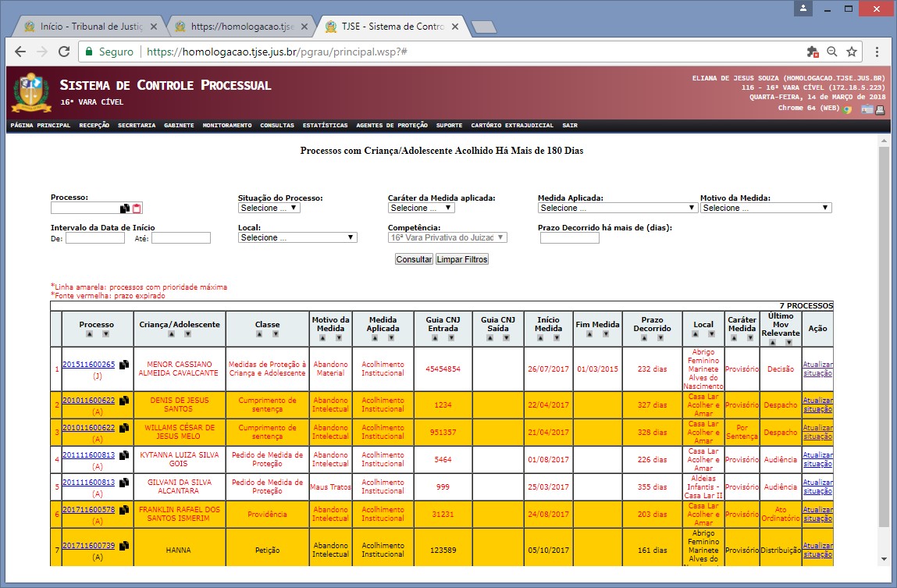Sort the Classe column ascending with the up arrow
This screenshot has height=588, width=897.
(x=260, y=334)
